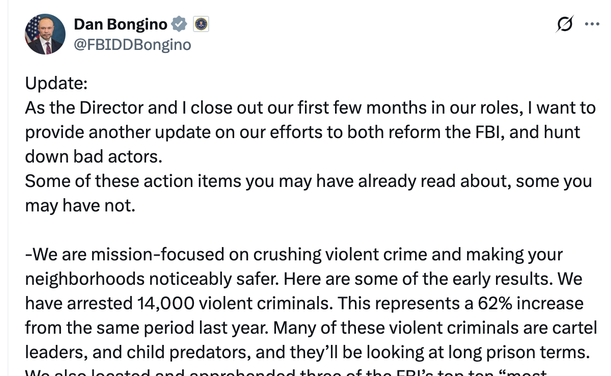The height and width of the screenshot is (376, 611).
Task: Click the "14,000 violent criminals" text
Action: [235, 304]
